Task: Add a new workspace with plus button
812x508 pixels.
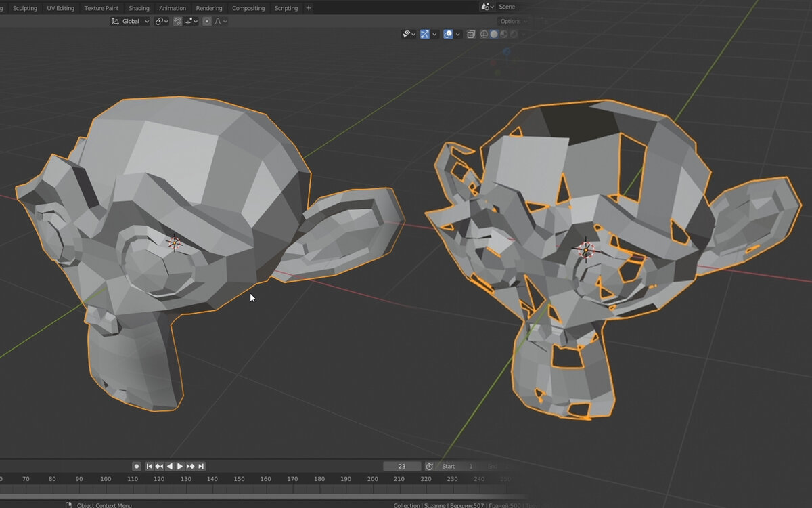Action: [309, 8]
